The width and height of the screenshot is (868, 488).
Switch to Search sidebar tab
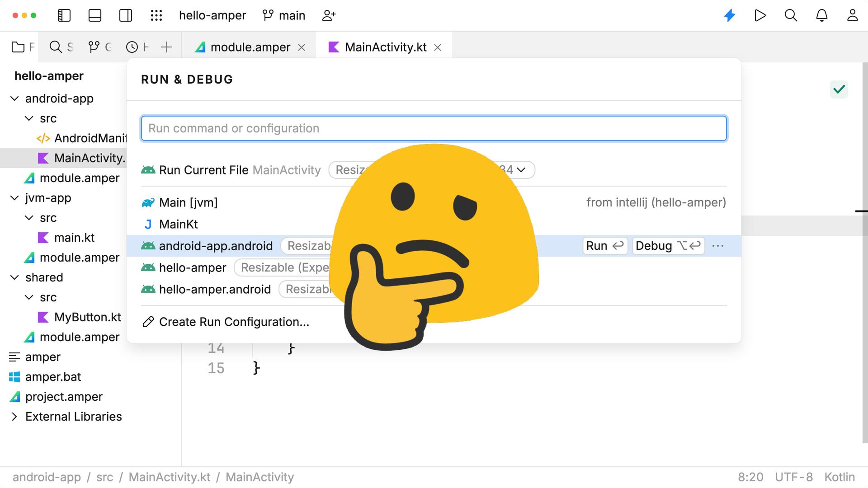click(x=61, y=47)
